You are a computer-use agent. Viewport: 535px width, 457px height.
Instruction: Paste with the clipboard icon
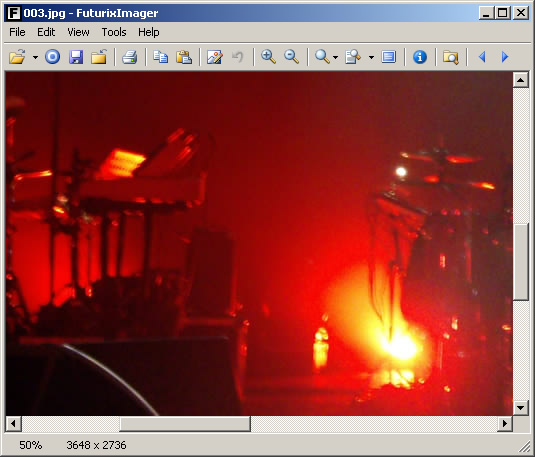[184, 57]
